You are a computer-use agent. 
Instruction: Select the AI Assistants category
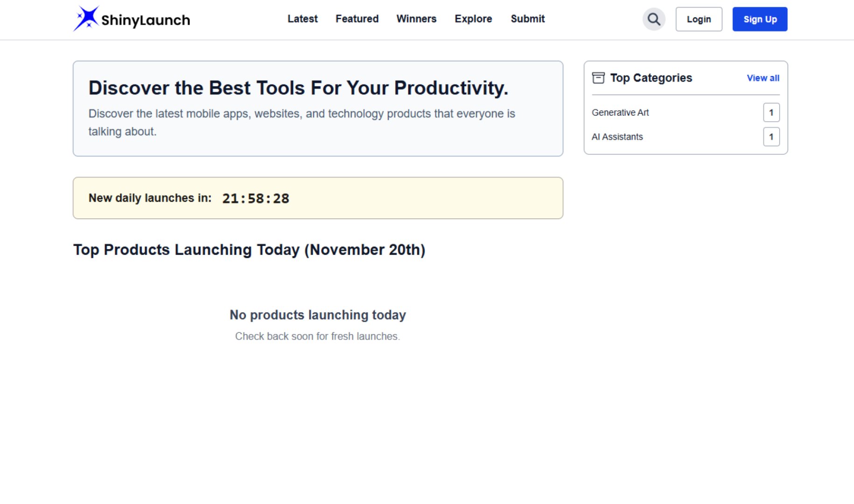[x=617, y=136]
